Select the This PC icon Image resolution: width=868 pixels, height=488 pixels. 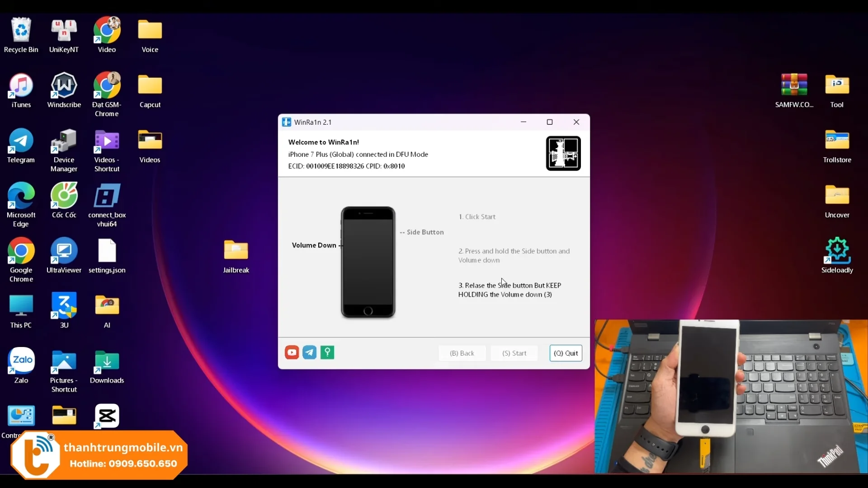[21, 311]
